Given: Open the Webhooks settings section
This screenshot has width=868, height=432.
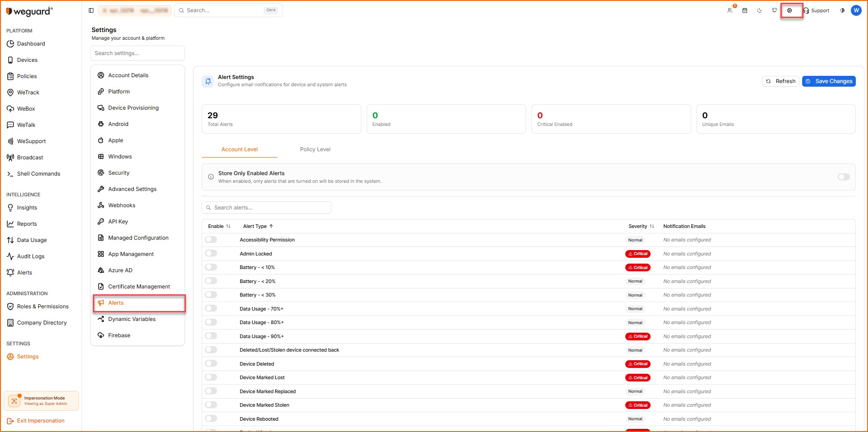Looking at the screenshot, I should click(x=138, y=205).
